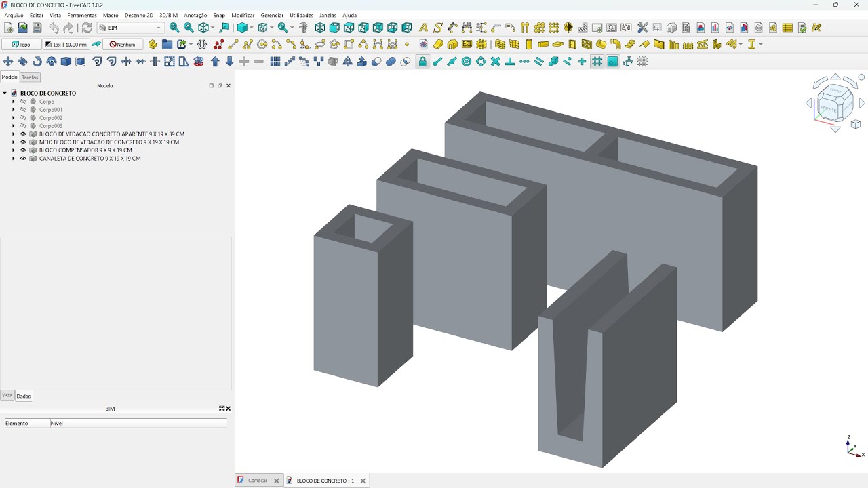
Task: Click the Save document floppy icon
Action: click(37, 28)
